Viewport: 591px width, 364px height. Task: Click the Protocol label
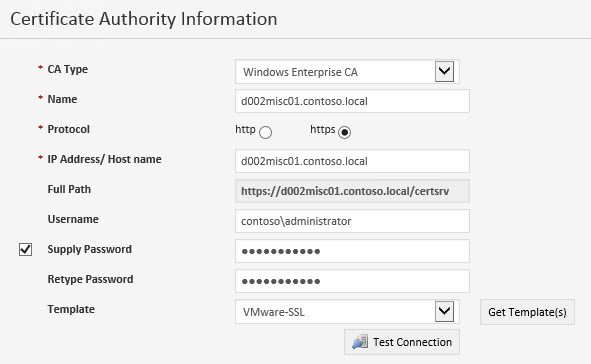[68, 129]
